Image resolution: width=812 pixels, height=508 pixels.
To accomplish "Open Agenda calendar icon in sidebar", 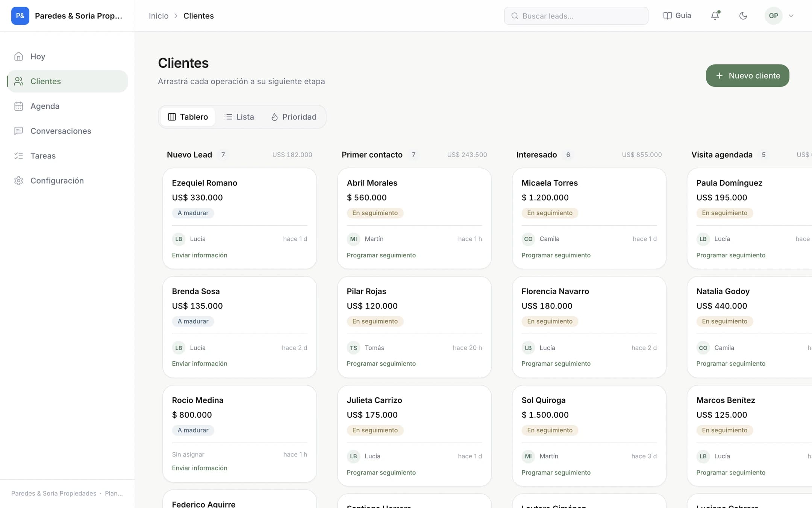I will click(19, 106).
